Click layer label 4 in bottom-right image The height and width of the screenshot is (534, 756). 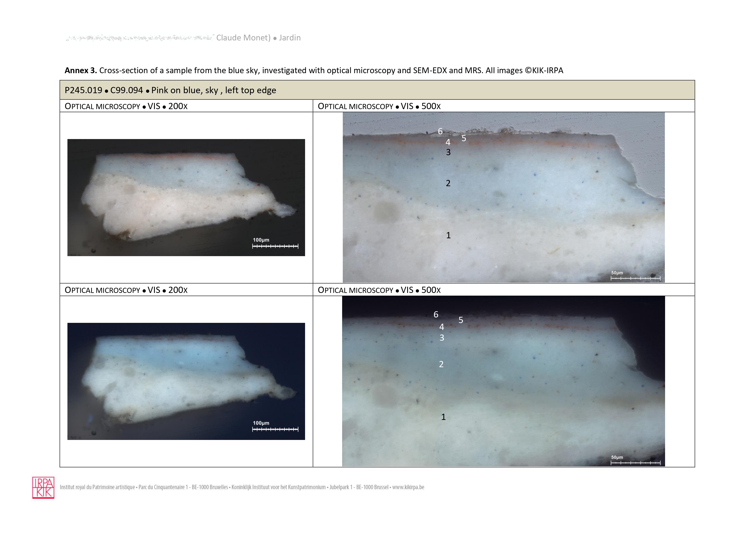click(x=441, y=327)
